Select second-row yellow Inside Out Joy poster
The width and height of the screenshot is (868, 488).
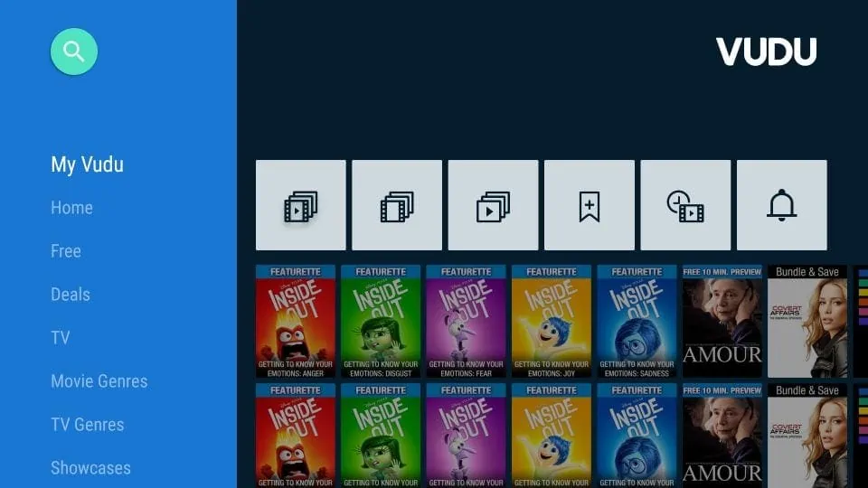pyautogui.click(x=552, y=436)
